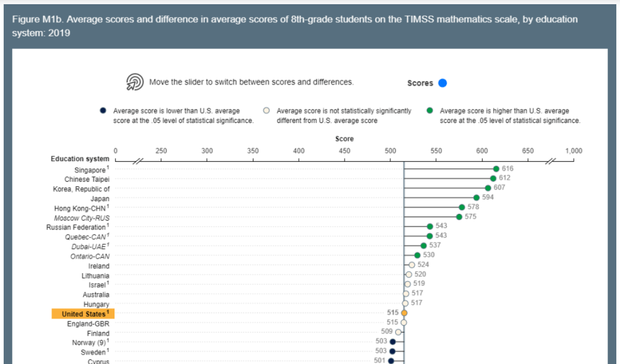Select Singapore's green 616 data point
620x364 pixels.
pos(496,169)
